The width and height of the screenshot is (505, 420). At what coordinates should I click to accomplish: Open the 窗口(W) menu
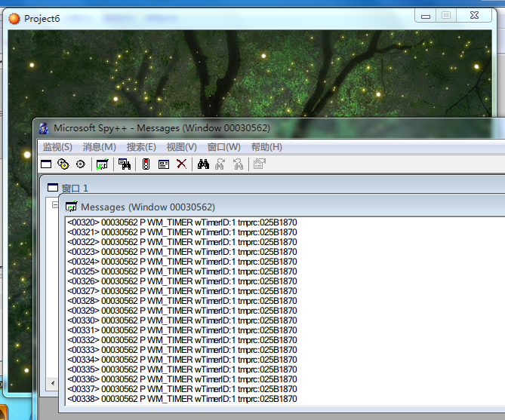[224, 147]
